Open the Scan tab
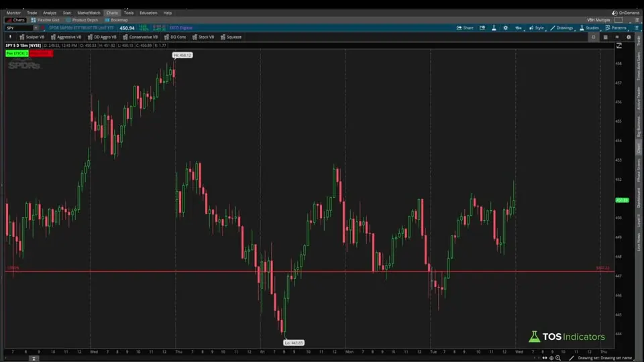The width and height of the screenshot is (644, 362). [x=67, y=13]
